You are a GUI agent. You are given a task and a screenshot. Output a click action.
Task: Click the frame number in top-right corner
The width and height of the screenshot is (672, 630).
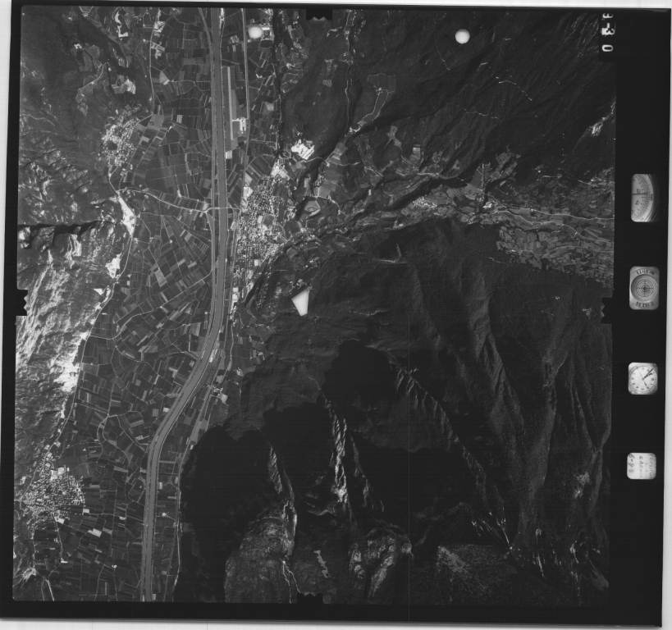coord(606,31)
